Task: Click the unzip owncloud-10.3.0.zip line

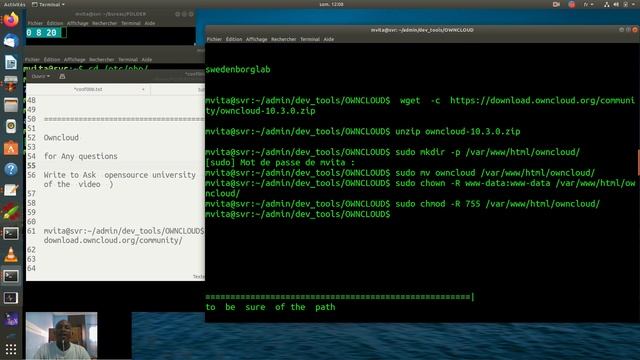Action: (x=362, y=131)
